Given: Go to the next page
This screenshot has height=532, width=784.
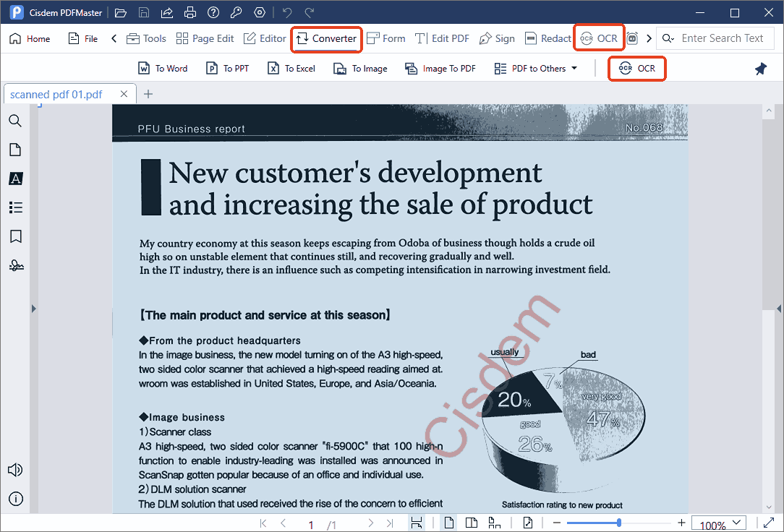Looking at the screenshot, I should (370, 523).
